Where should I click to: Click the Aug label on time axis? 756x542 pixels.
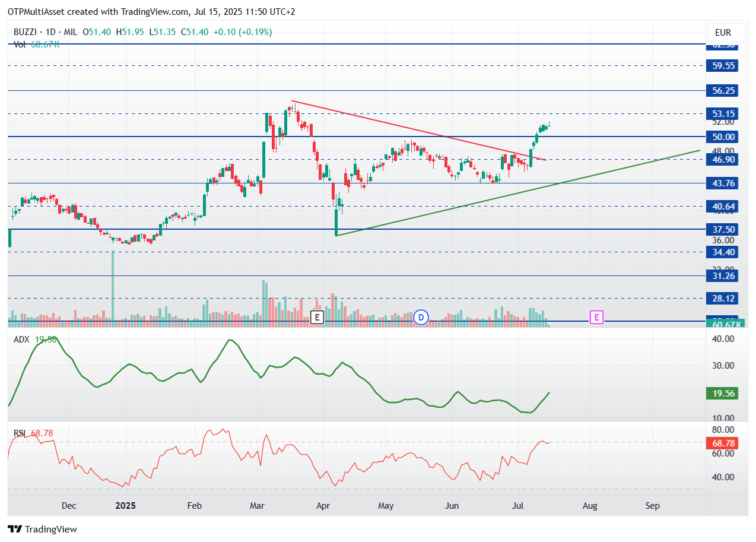tap(589, 506)
